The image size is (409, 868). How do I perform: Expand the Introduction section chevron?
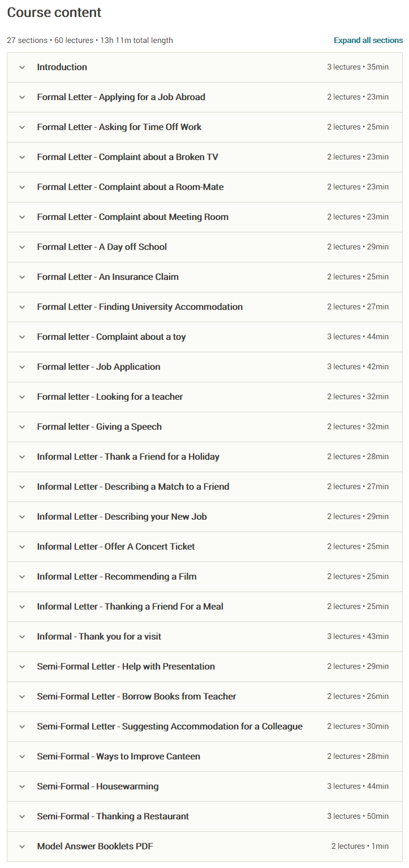[22, 67]
